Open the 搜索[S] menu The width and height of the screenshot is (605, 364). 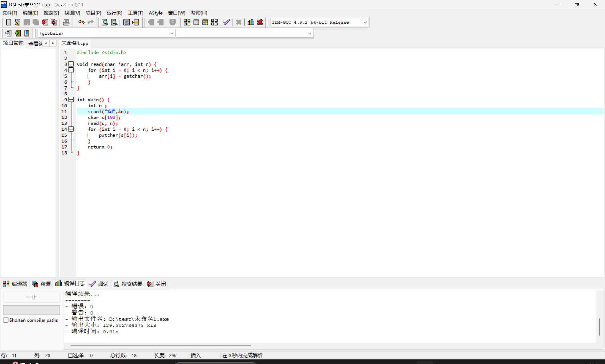(x=51, y=13)
